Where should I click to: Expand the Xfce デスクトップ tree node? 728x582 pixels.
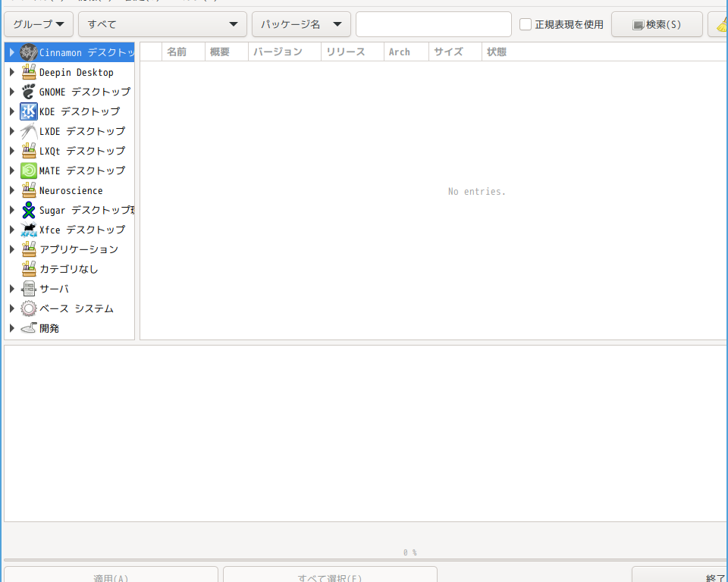click(12, 230)
